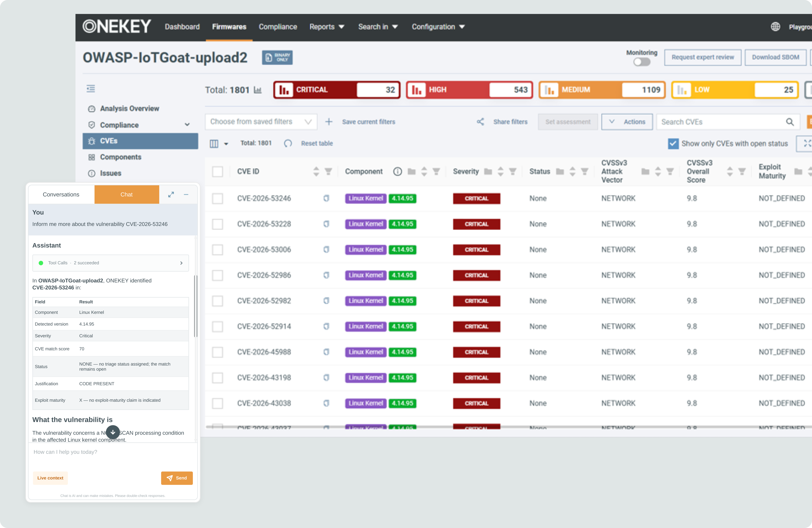
Task: Uncheck Show only CVEs with open status
Action: click(x=673, y=144)
